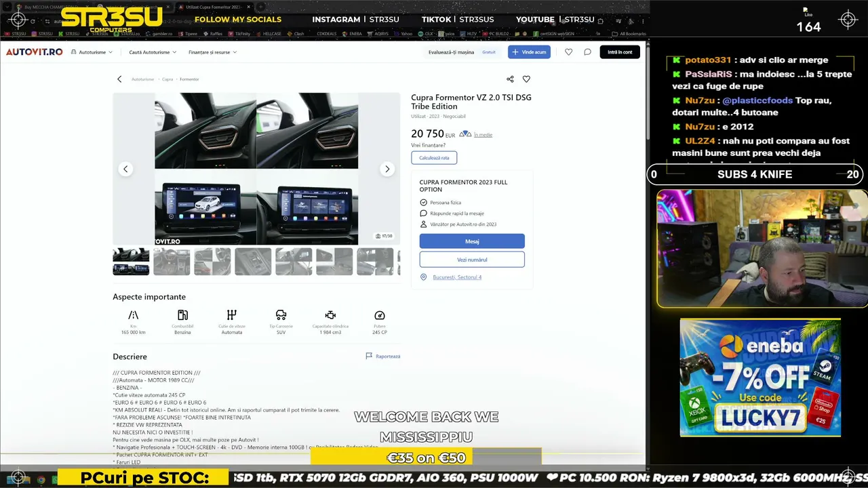This screenshot has width=868, height=488.
Task: Select the fifth gallery thumbnail
Action: (294, 262)
